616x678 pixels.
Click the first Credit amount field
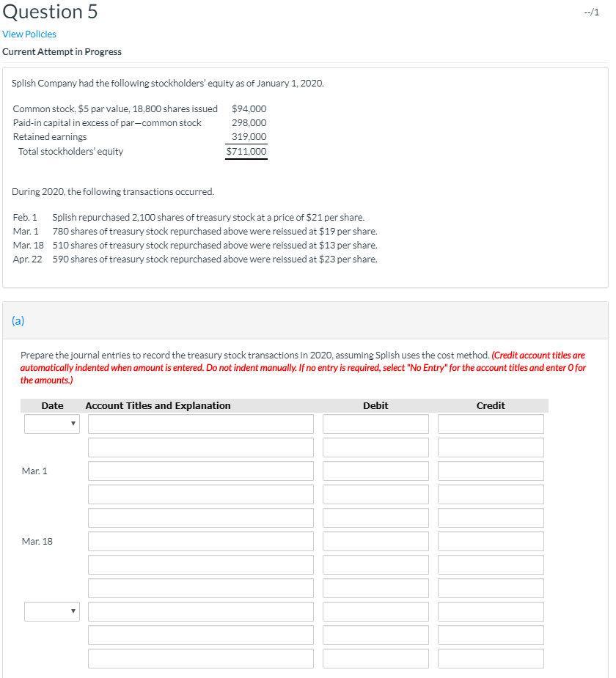coord(491,424)
